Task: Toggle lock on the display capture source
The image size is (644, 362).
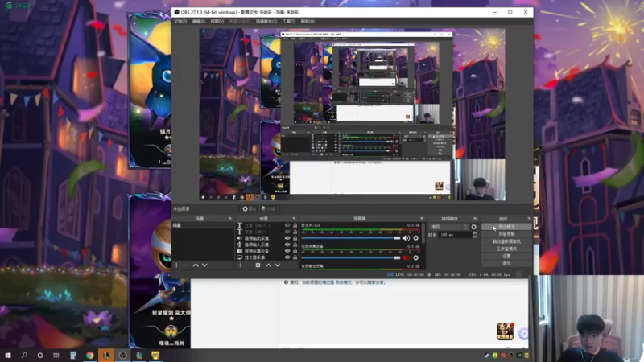Action: [295, 257]
